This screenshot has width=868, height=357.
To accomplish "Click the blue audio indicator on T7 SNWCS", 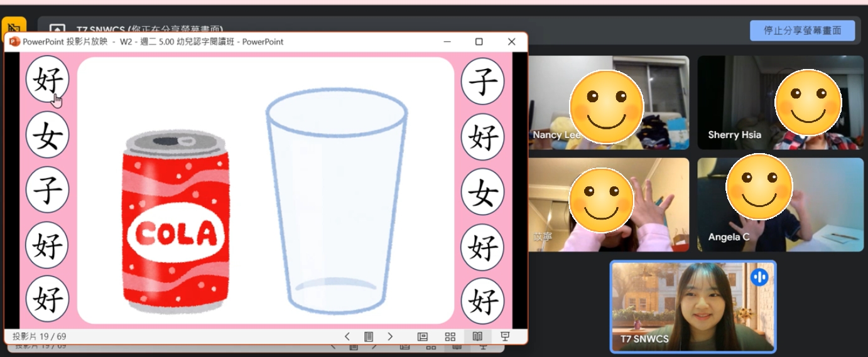I will click(x=759, y=277).
